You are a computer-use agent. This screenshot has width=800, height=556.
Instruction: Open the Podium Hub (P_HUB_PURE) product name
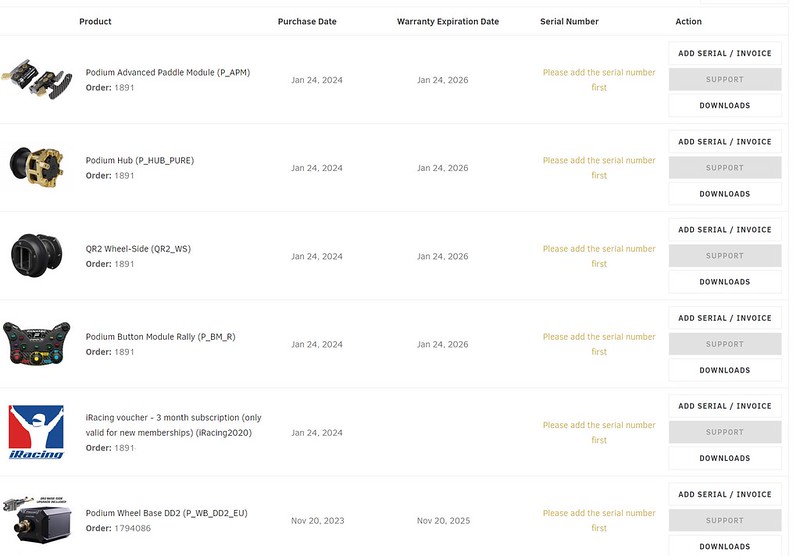(x=140, y=160)
